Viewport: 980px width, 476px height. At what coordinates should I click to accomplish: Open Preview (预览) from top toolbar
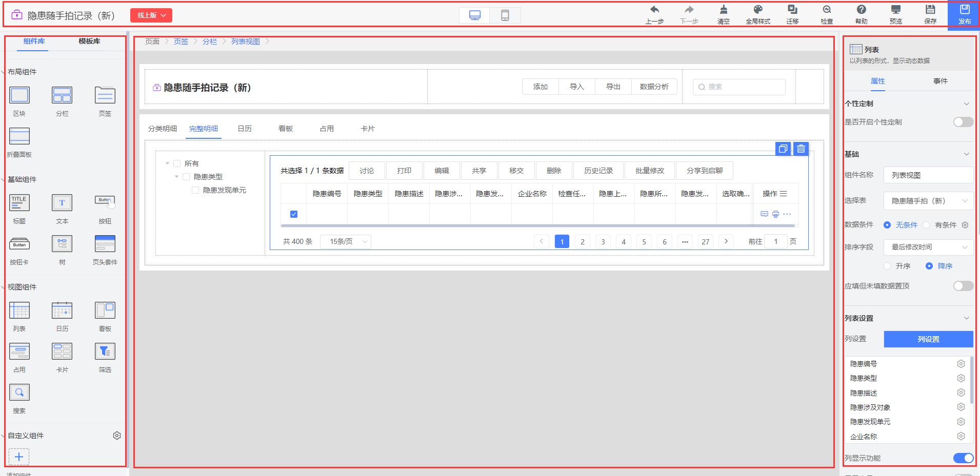pyautogui.click(x=895, y=10)
